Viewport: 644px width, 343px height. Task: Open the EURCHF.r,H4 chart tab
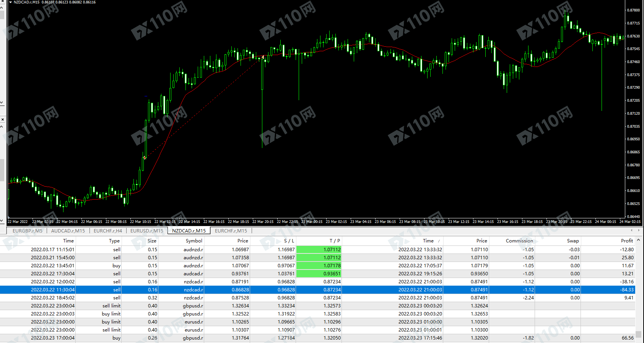[x=108, y=231]
